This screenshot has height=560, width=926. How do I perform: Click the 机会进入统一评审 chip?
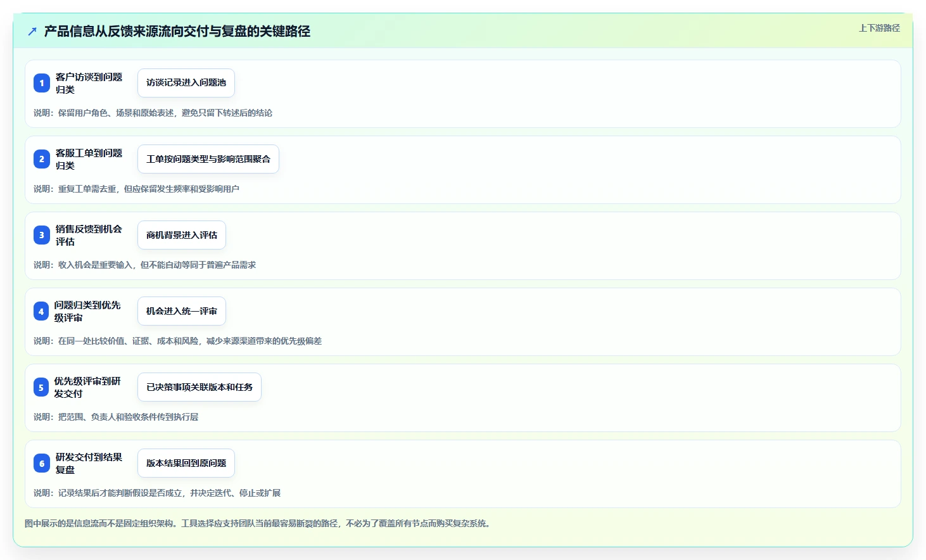click(182, 311)
